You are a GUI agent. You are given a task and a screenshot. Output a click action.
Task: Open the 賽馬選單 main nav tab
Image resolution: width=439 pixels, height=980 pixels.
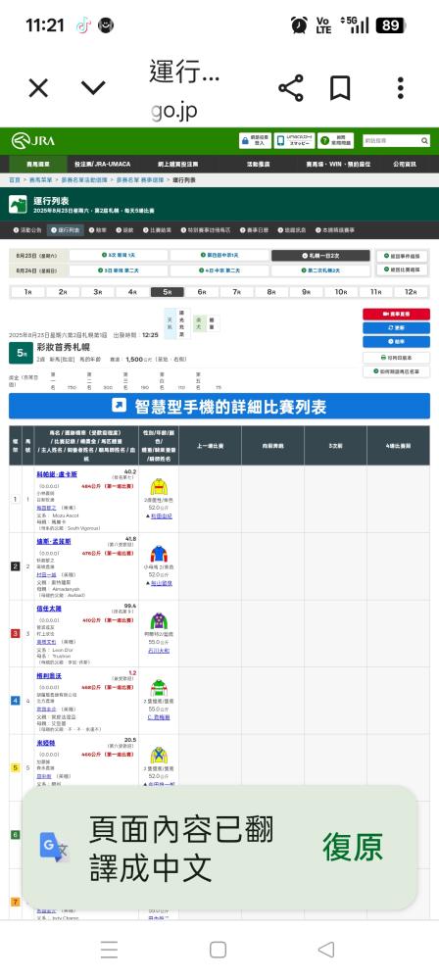tap(38, 164)
